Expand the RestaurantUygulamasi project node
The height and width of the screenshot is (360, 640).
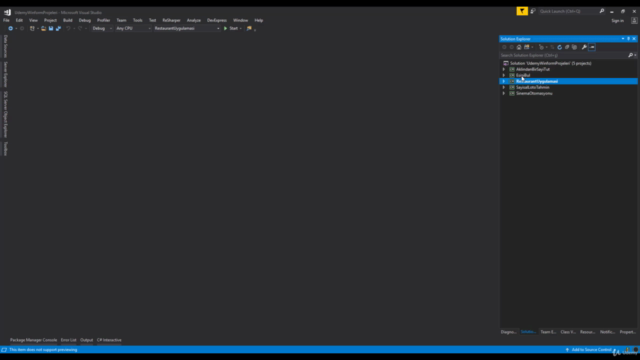tap(504, 81)
